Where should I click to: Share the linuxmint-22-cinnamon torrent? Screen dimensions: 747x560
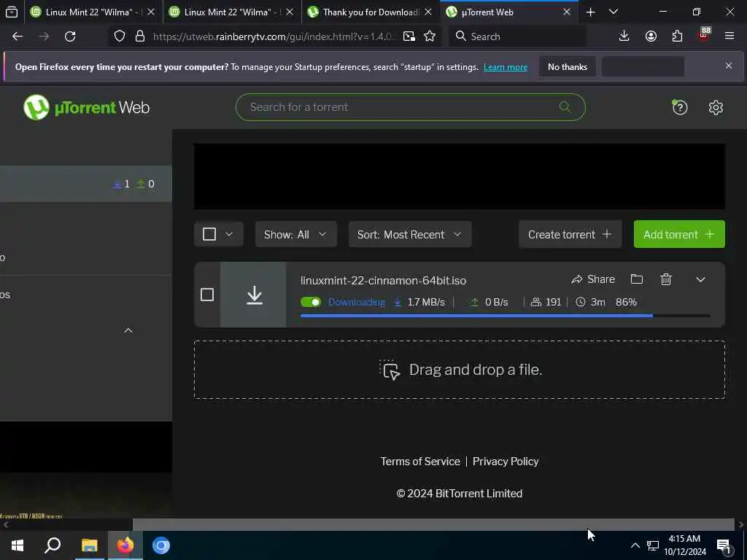(592, 279)
